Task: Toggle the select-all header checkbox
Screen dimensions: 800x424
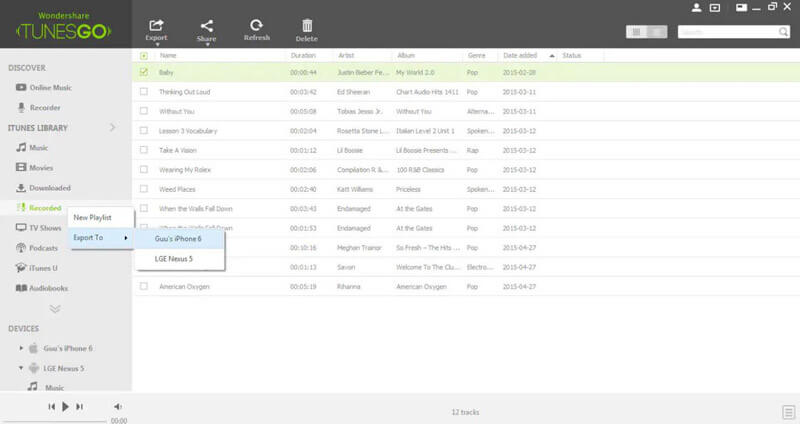Action: [x=144, y=56]
